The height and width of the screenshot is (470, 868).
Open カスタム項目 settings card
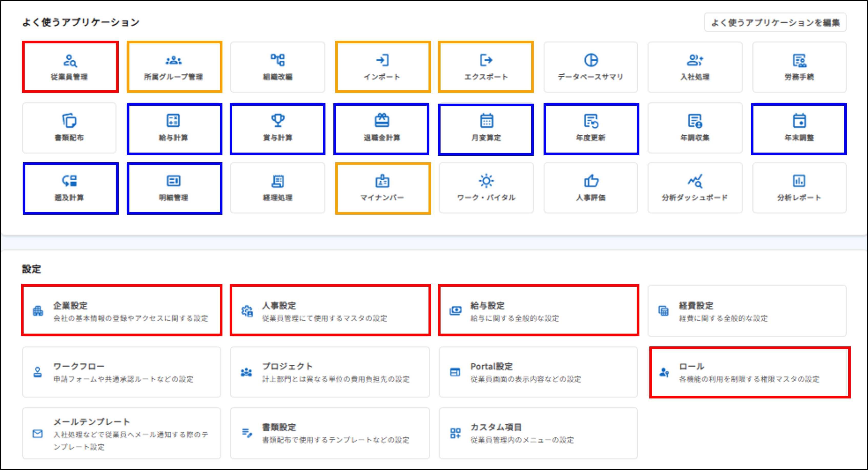pos(538,433)
